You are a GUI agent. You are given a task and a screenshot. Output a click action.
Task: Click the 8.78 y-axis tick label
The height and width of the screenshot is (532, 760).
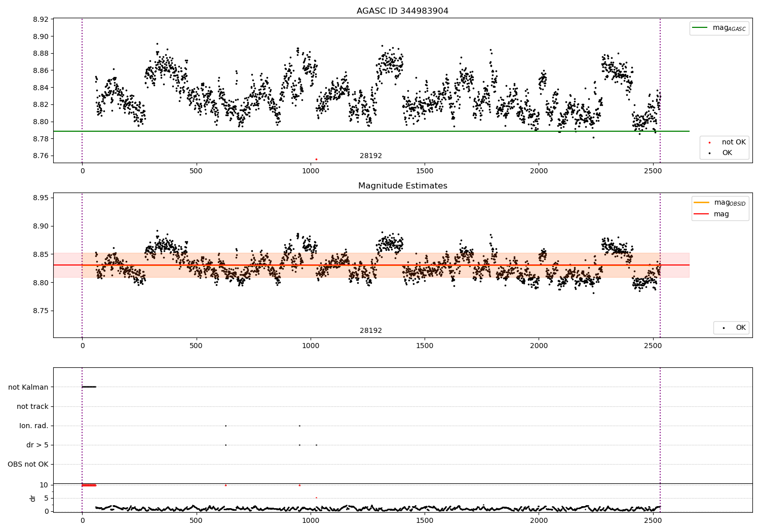click(x=40, y=139)
